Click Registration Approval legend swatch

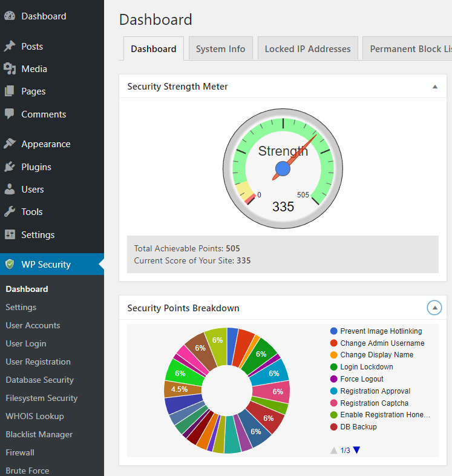click(x=333, y=391)
